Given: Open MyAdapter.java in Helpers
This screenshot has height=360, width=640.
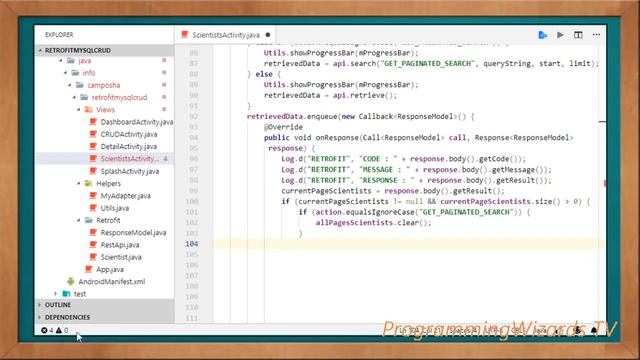Looking at the screenshot, I should [126, 196].
